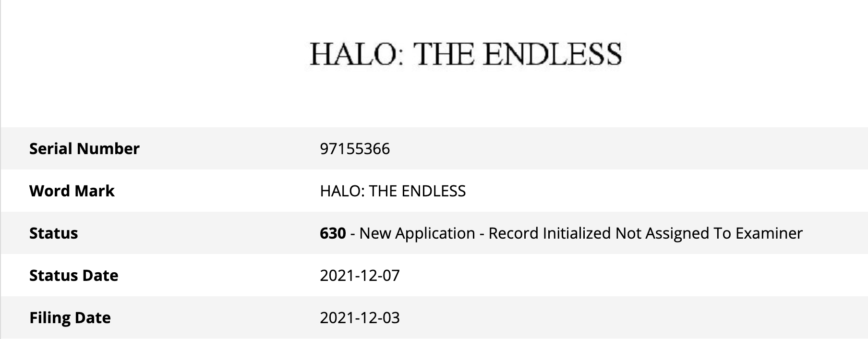This screenshot has height=339, width=868.
Task: Click the serial number 97155366
Action: click(355, 149)
